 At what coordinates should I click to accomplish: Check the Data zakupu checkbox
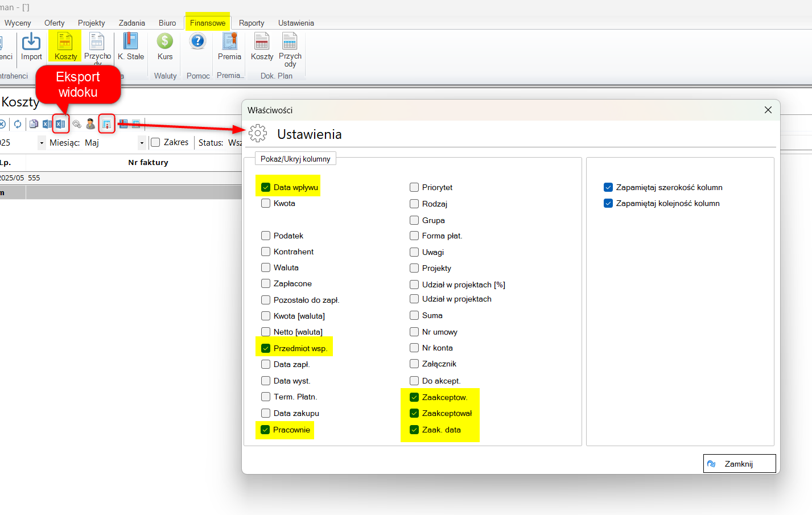266,413
